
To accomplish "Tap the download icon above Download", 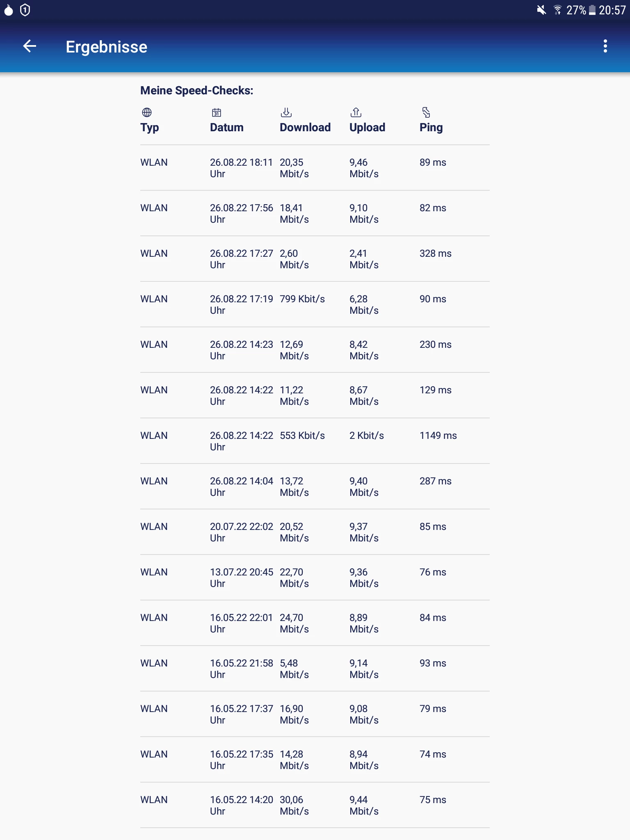I will [x=286, y=112].
